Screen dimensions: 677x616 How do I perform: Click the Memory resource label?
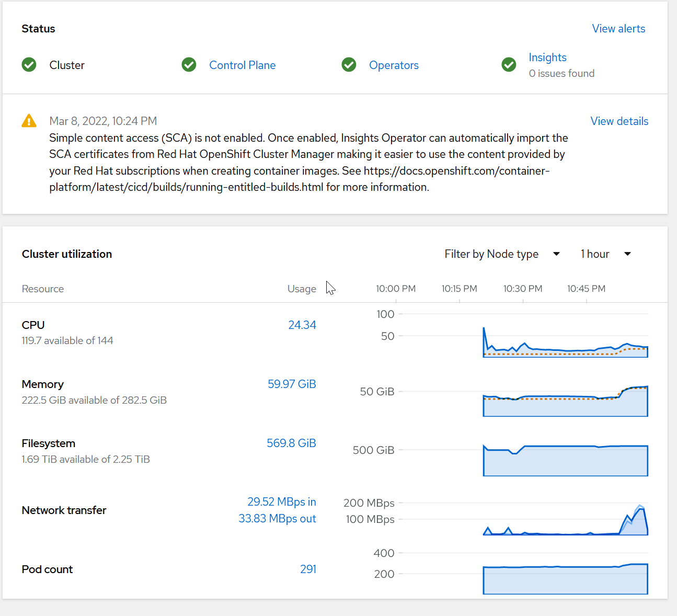[43, 384]
